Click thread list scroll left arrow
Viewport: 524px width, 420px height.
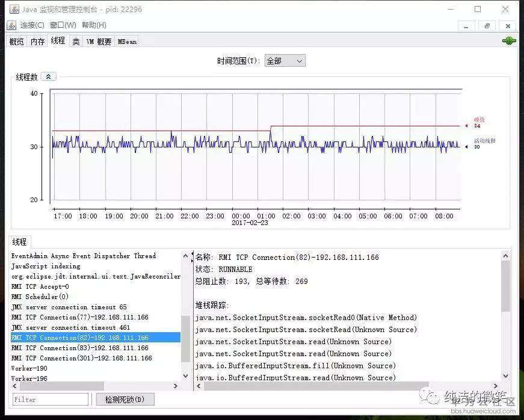point(14,386)
